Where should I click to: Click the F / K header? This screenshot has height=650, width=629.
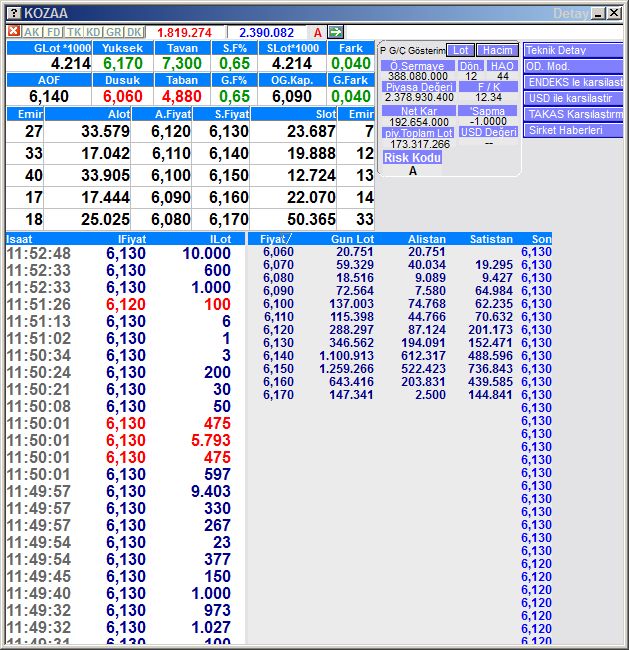[x=488, y=87]
